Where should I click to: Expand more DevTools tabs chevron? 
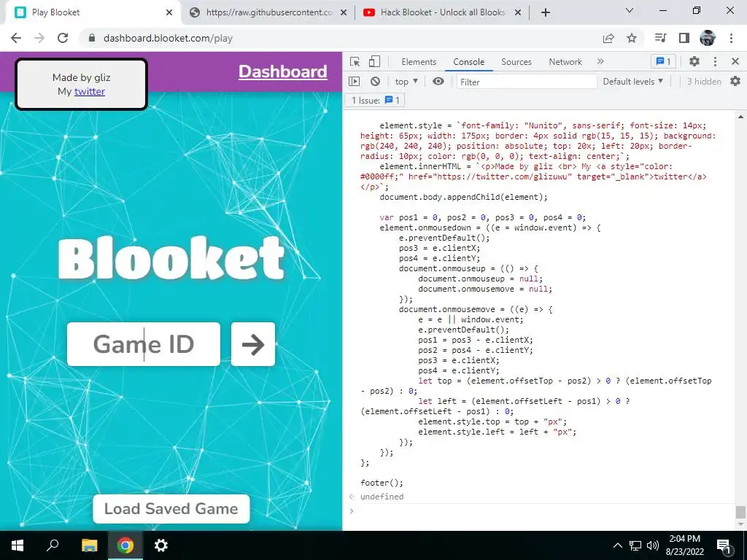point(600,61)
